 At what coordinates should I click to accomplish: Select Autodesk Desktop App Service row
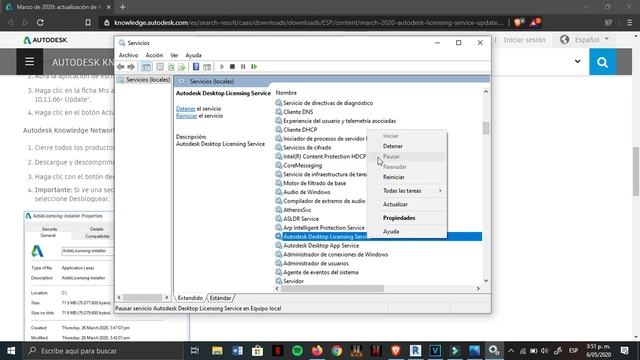(321, 246)
